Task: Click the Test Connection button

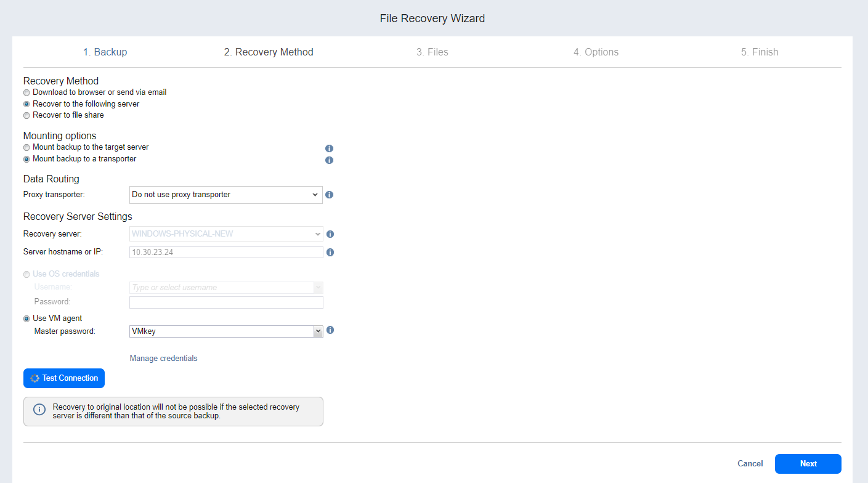Action: click(x=64, y=378)
